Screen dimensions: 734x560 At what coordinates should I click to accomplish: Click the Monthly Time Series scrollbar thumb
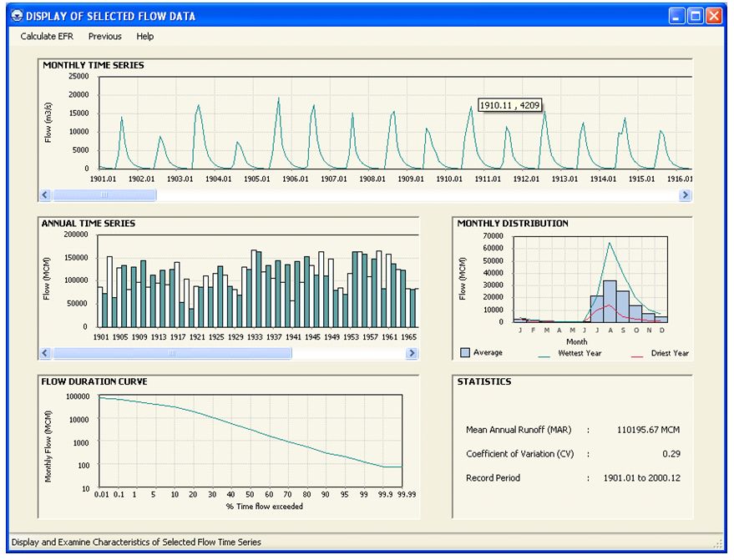(104, 195)
